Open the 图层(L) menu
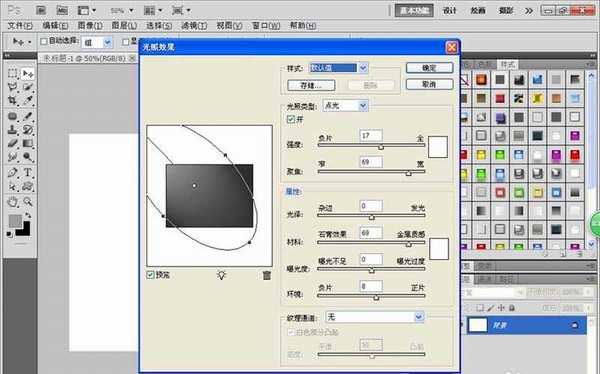 (x=124, y=26)
